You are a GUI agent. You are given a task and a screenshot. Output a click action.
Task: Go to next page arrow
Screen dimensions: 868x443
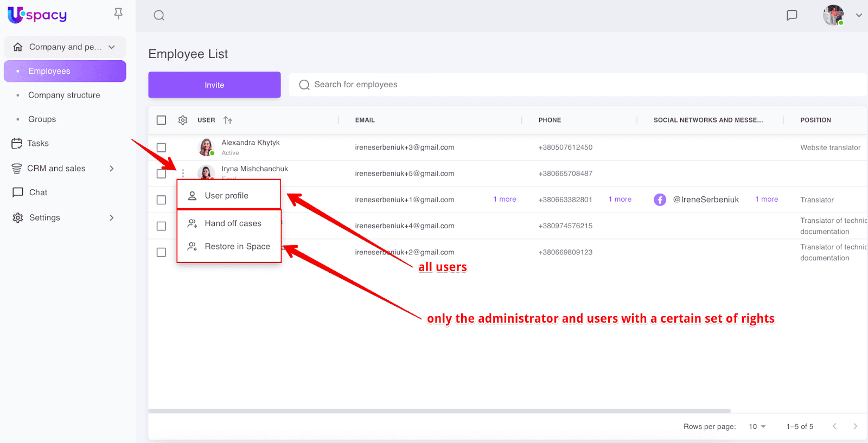[x=855, y=427]
